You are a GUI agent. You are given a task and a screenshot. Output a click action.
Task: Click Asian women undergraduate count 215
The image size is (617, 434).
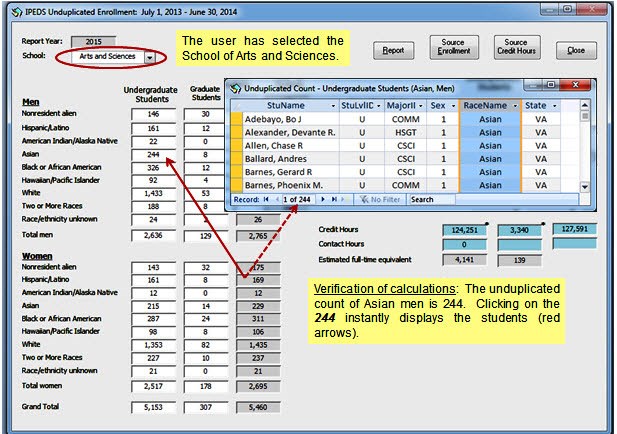pos(153,306)
